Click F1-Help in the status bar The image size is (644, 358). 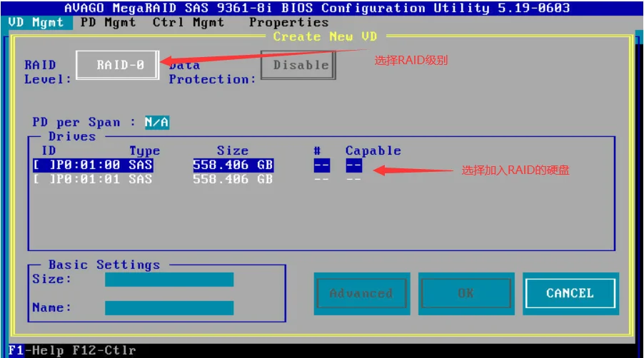[x=36, y=351]
